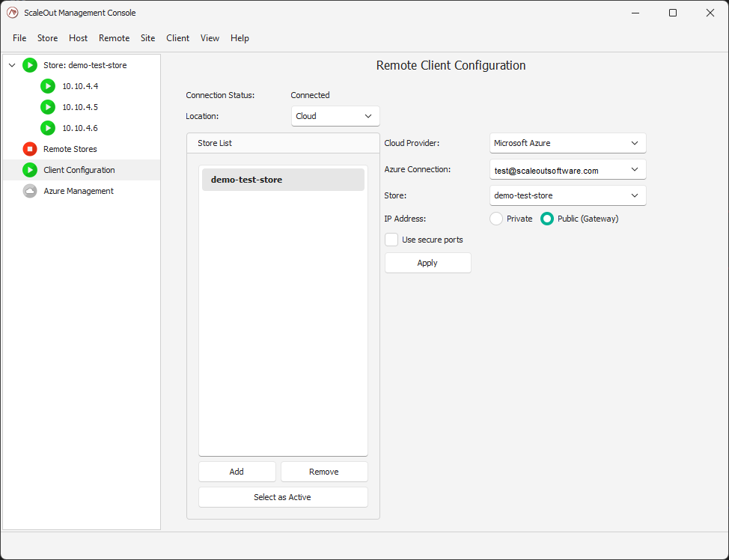Viewport: 729px width, 560px height.
Task: Open the View menu
Action: 210,38
